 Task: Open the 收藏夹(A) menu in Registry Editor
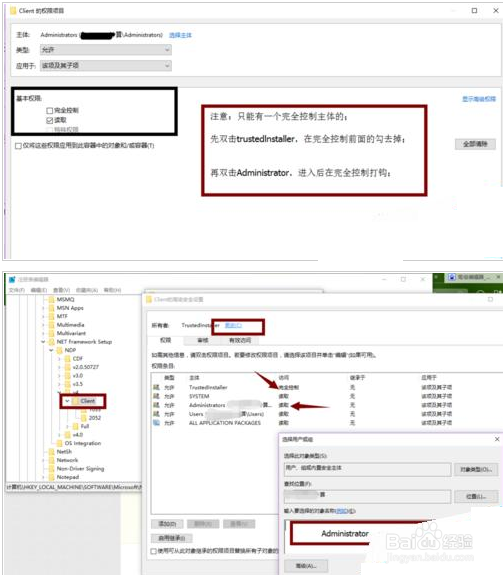point(87,290)
